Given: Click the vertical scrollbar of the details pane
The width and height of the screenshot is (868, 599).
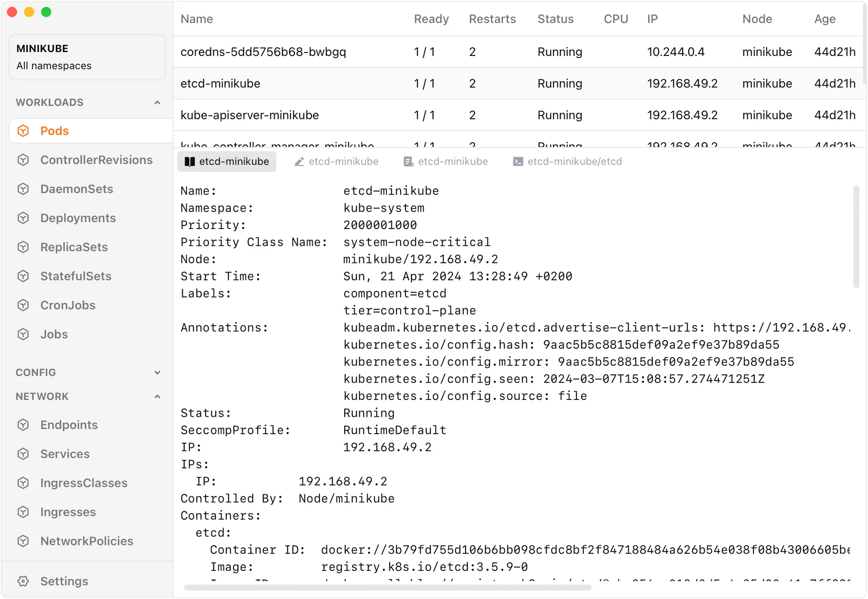Looking at the screenshot, I should tap(856, 236).
